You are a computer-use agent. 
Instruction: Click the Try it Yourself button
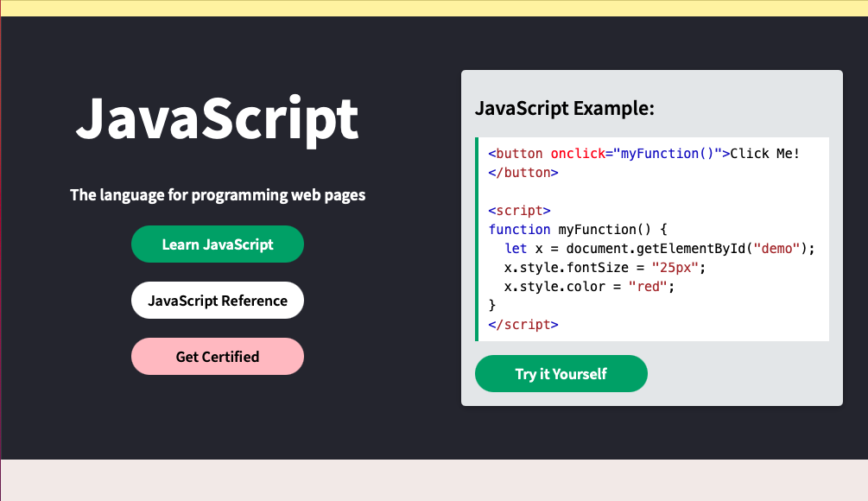tap(561, 374)
